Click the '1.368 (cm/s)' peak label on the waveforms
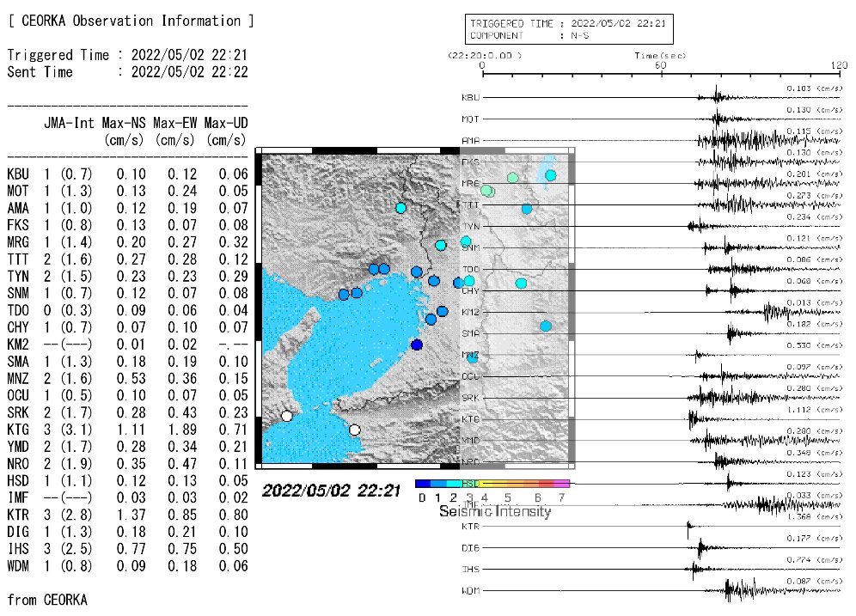This screenshot has width=856, height=616. point(815,516)
